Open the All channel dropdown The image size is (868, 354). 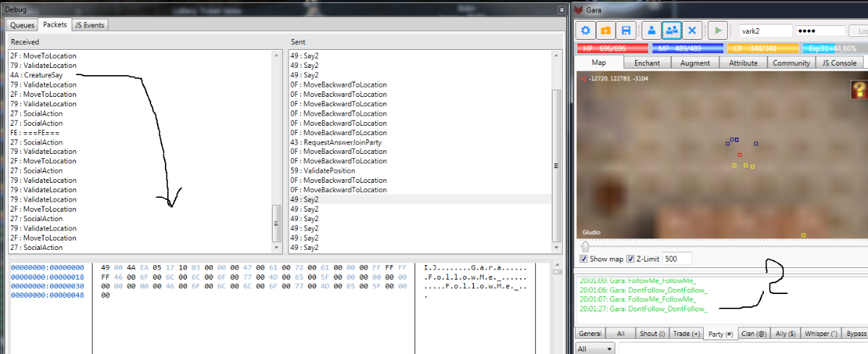click(595, 348)
